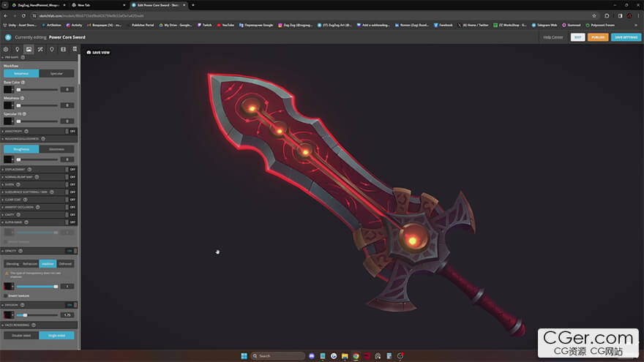Open the Post-processing filters tab icon
Screen dimensions: 644x362
coord(40,49)
